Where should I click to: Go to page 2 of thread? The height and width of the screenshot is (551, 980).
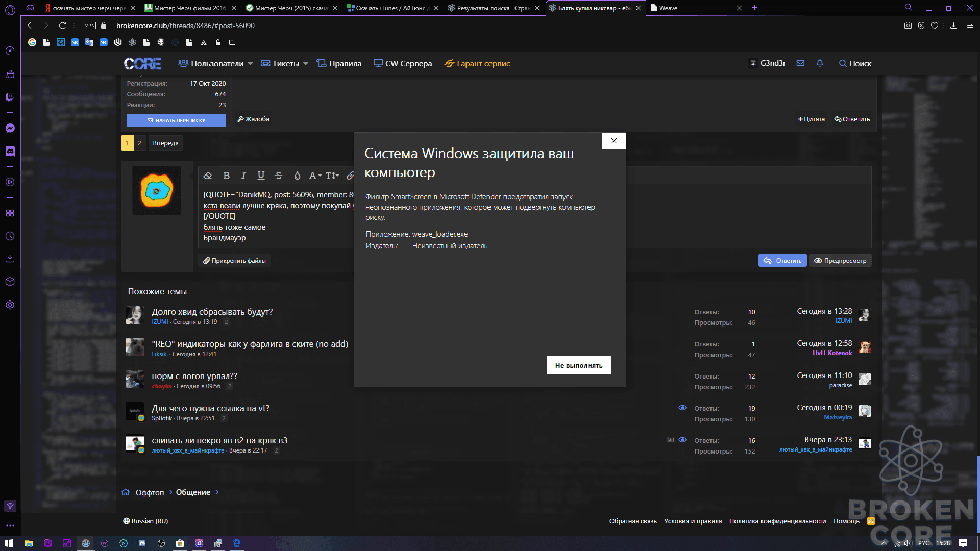pyautogui.click(x=139, y=143)
